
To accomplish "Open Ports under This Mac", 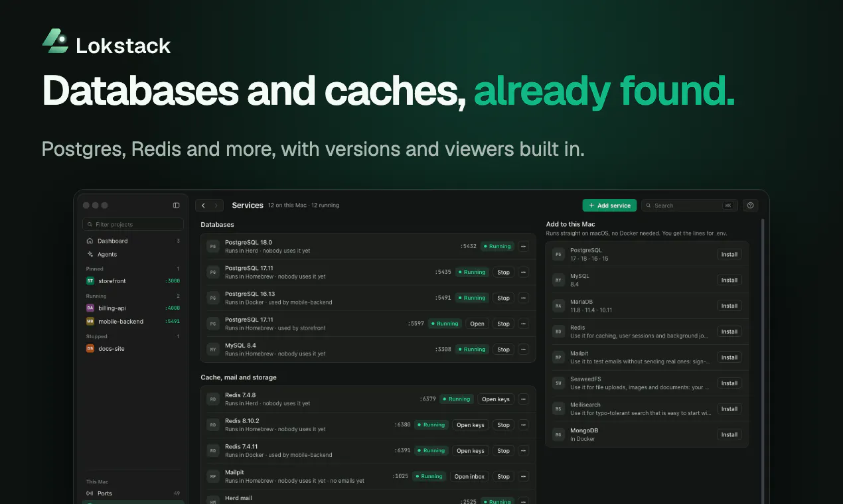I will pyautogui.click(x=133, y=493).
